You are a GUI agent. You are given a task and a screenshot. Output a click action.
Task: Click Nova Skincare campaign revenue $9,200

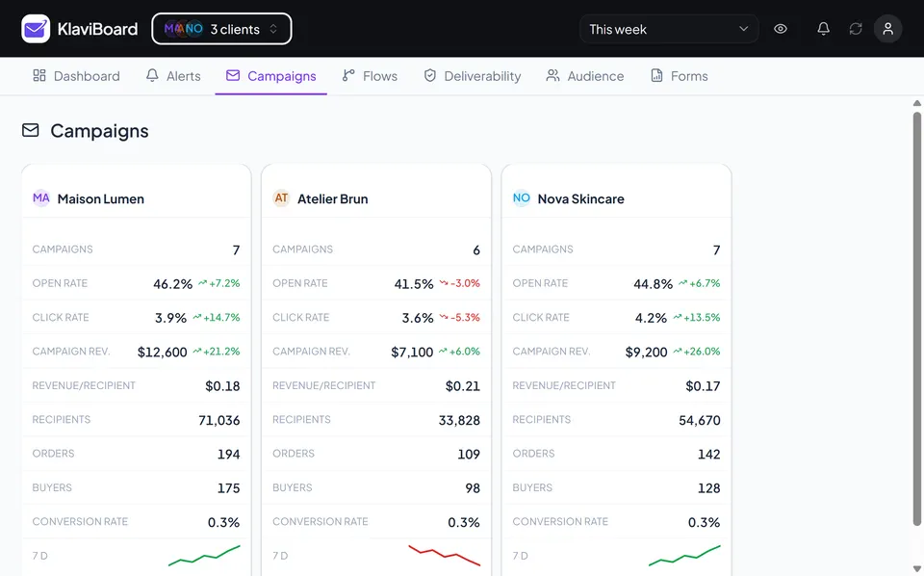pos(646,352)
